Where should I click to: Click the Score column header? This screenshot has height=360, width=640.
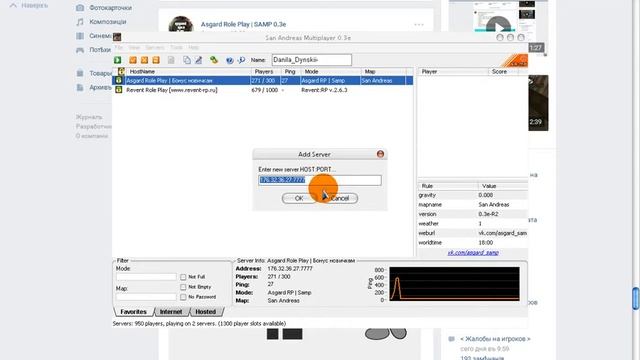tap(503, 71)
